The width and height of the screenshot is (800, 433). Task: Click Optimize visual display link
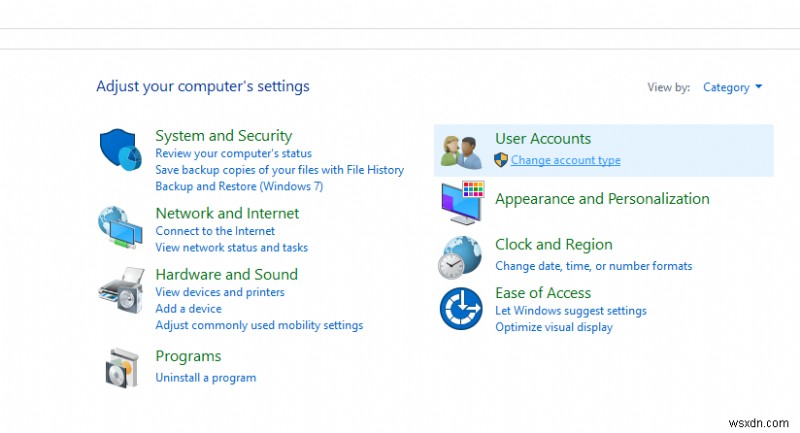pos(554,327)
